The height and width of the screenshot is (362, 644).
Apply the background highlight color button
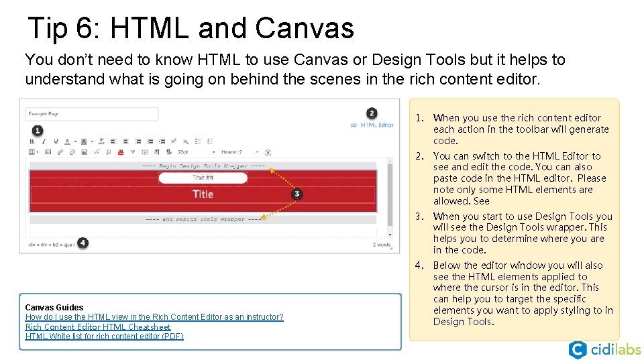click(85, 141)
